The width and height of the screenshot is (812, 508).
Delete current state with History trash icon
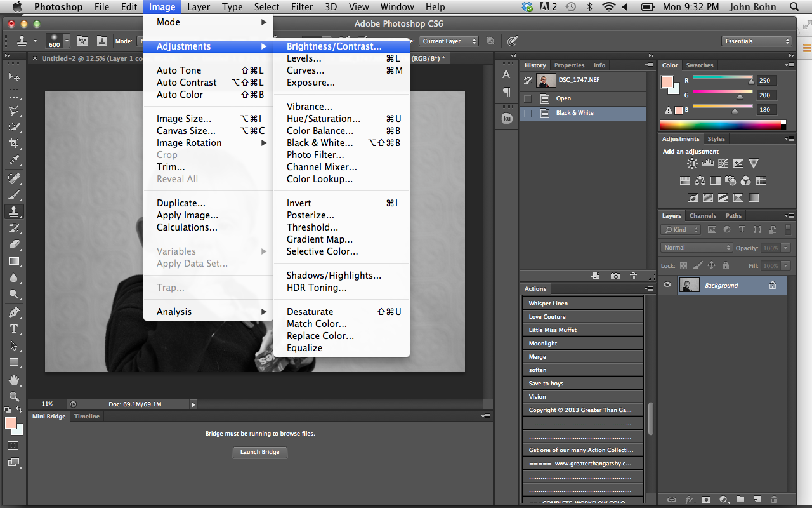(x=633, y=276)
